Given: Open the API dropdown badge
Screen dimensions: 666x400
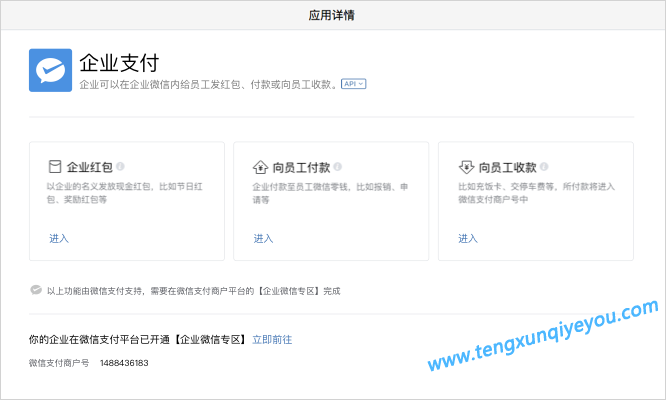Looking at the screenshot, I should tap(353, 84).
